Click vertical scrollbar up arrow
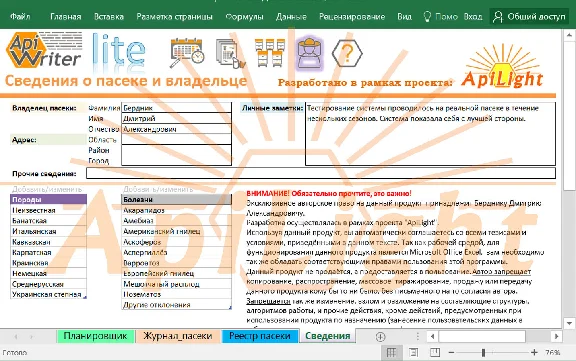The width and height of the screenshot is (576, 361). pyautogui.click(x=569, y=35)
